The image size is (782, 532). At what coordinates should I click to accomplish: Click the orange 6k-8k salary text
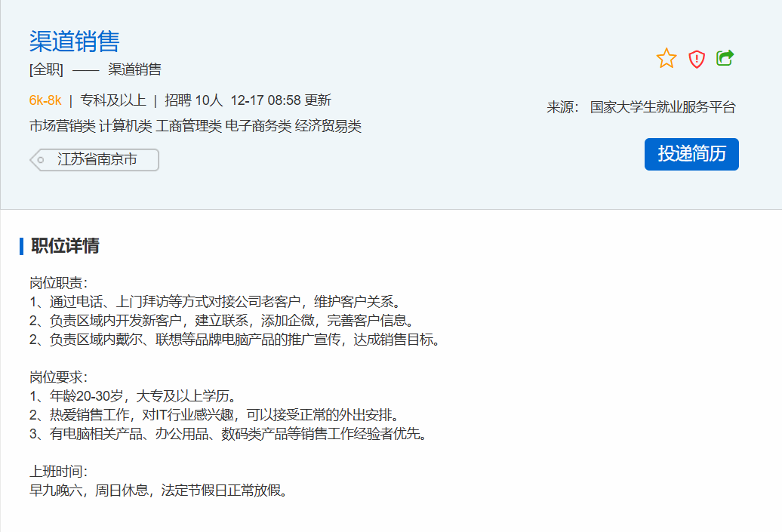coord(45,100)
